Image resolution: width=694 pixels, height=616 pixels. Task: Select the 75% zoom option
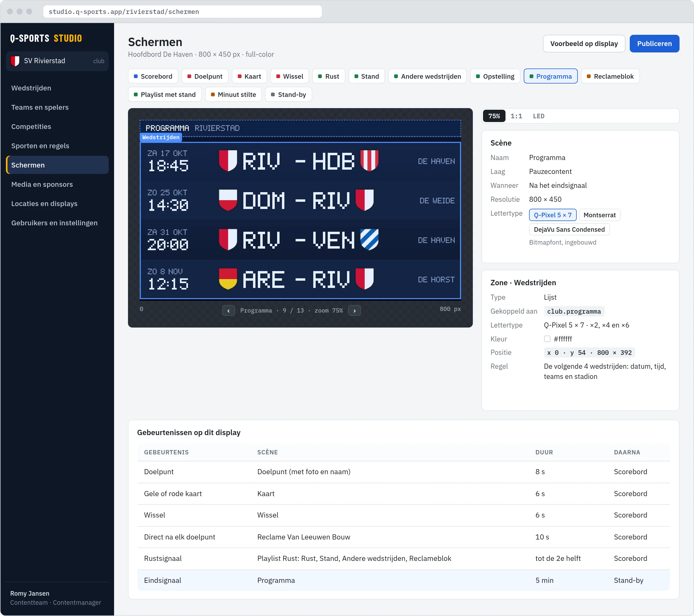click(x=494, y=116)
